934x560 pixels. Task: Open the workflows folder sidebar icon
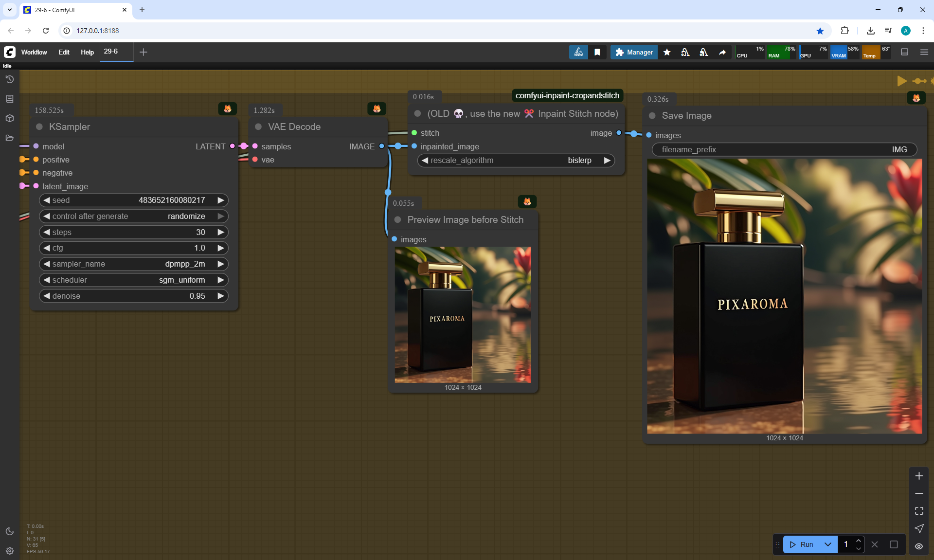pos(10,138)
